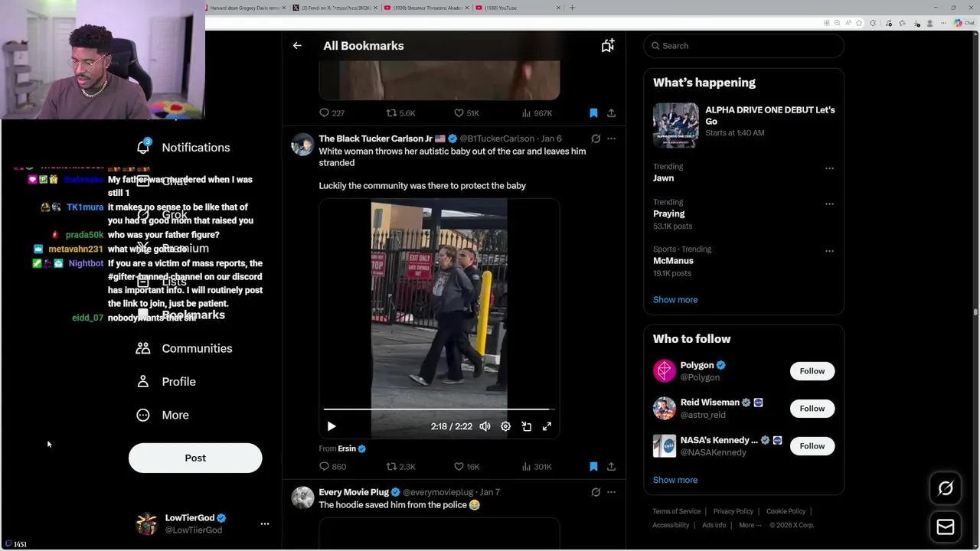The height and width of the screenshot is (551, 980).
Task: Follow Polygon
Action: point(812,371)
